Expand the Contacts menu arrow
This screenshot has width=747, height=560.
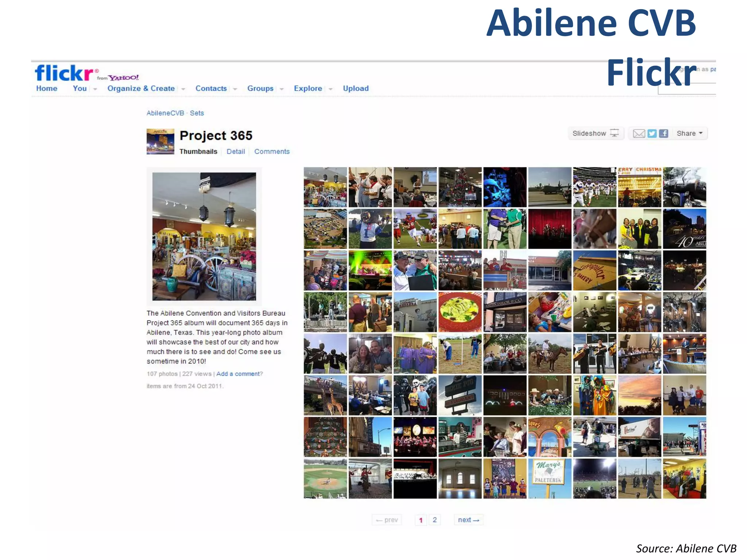(235, 89)
